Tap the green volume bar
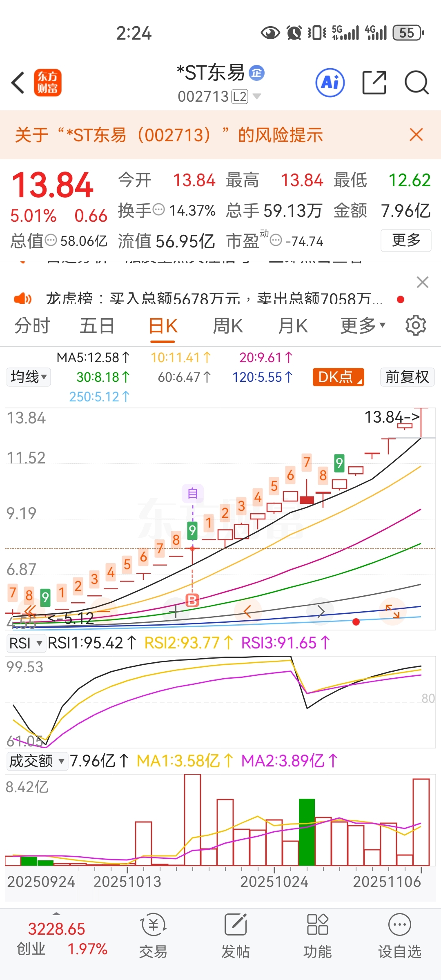 [x=307, y=832]
